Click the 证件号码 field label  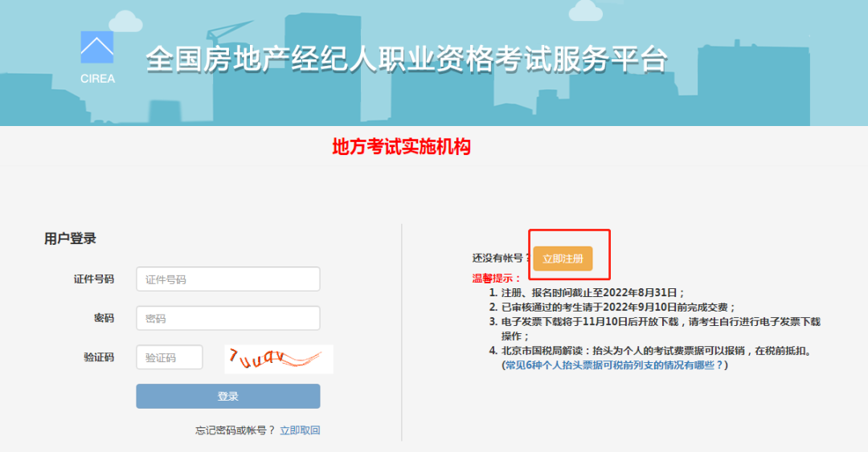pos(94,279)
